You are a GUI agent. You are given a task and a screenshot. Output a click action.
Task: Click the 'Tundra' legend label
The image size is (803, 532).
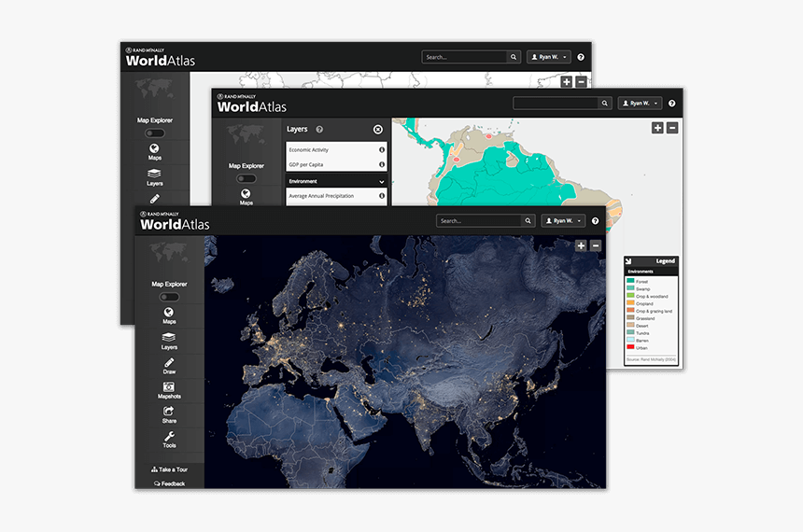coord(642,333)
